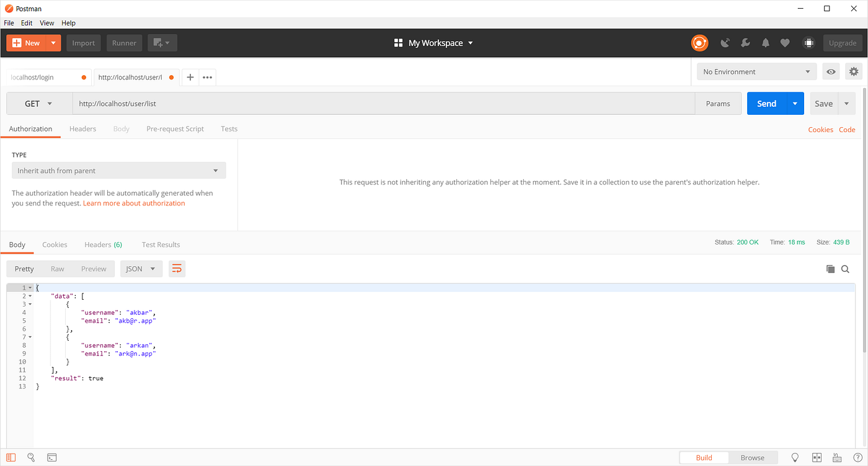
Task: Toggle the sidebar visibility icon bottom left
Action: coord(10,457)
